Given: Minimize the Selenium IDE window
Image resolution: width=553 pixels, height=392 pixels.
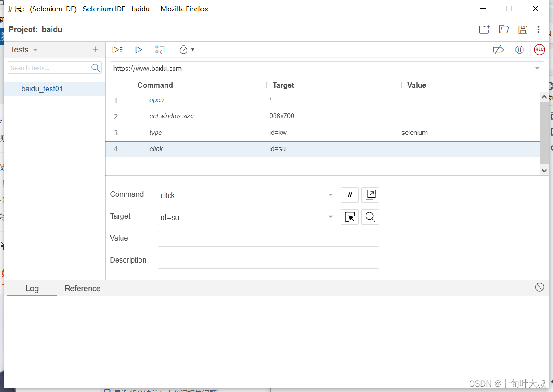Looking at the screenshot, I should point(483,9).
